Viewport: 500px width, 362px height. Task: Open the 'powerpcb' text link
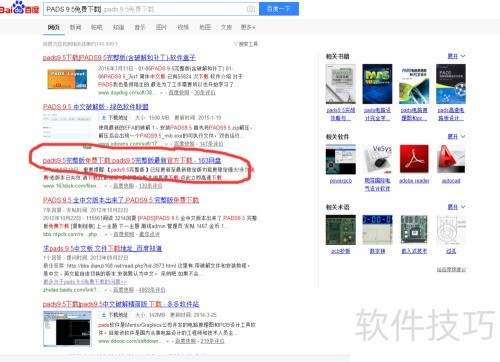[341, 181]
